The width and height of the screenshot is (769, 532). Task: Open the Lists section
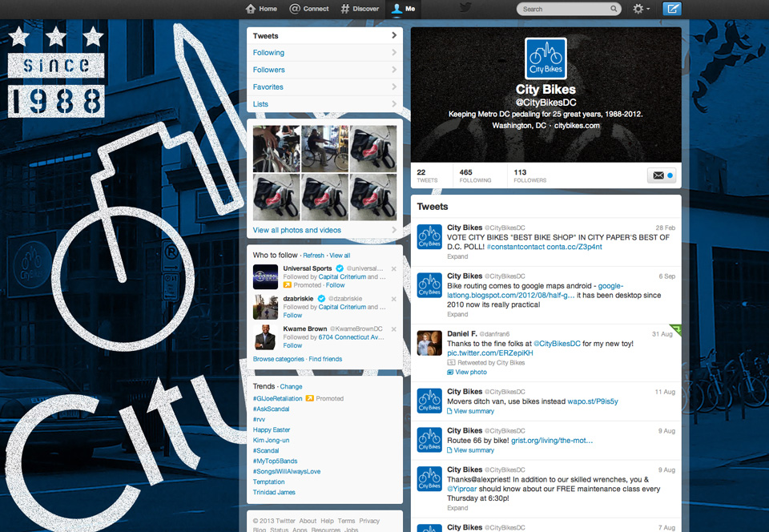point(324,104)
